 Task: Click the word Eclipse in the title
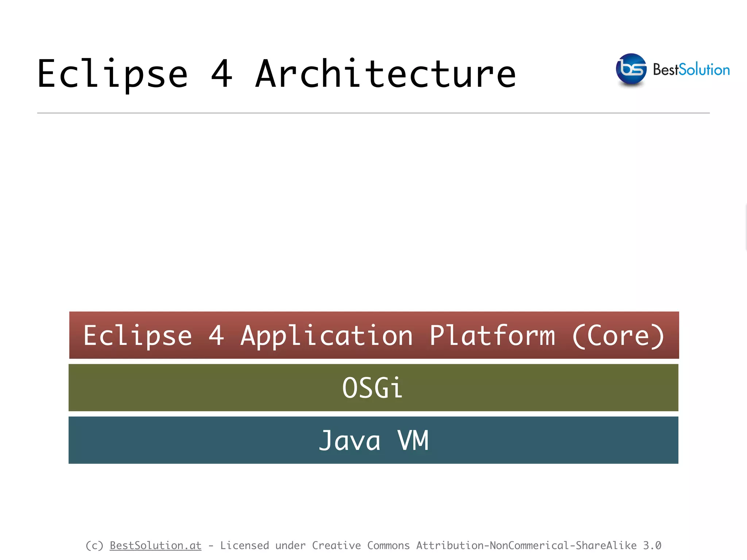112,75
